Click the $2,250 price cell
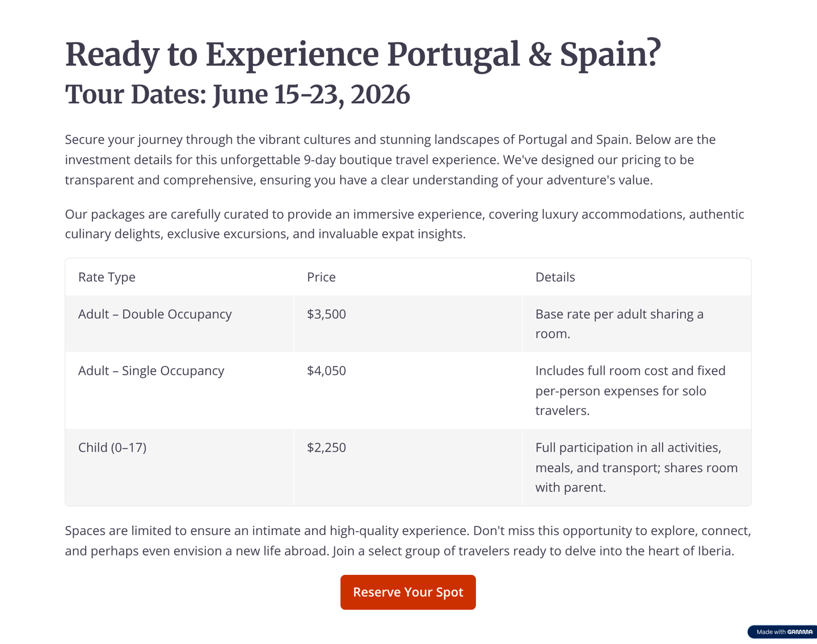Image resolution: width=817 pixels, height=644 pixels. (326, 447)
